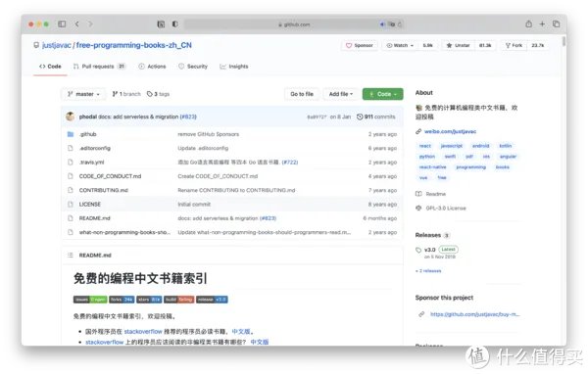Click the Go to file button
588x374 pixels.
(302, 94)
